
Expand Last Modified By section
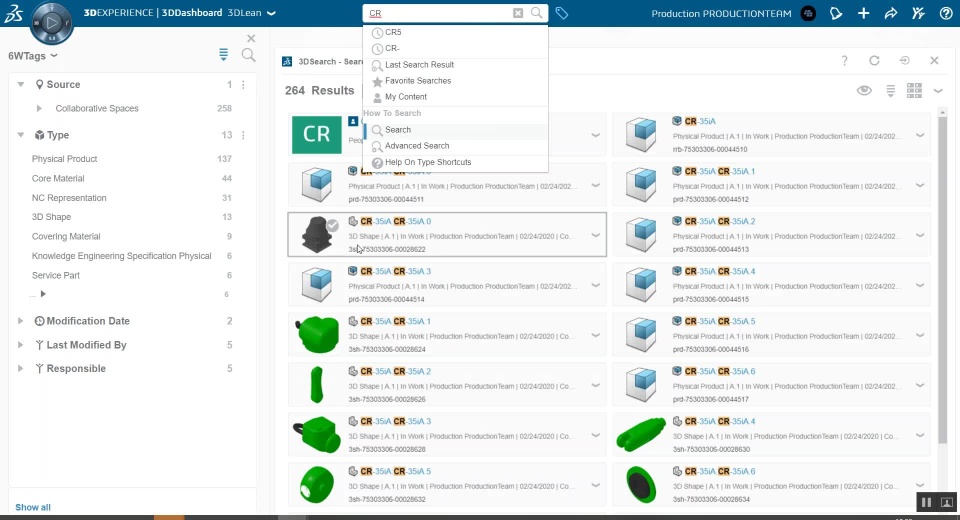[21, 345]
